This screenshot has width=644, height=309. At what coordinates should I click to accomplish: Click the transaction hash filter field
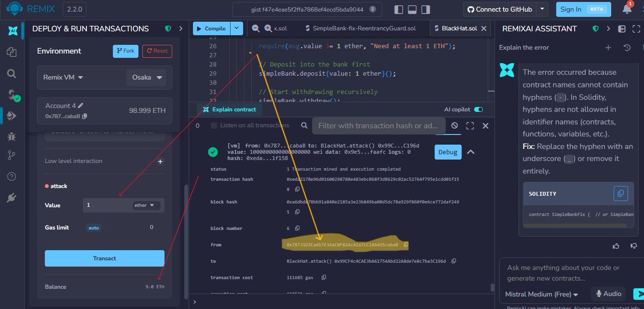(378, 126)
